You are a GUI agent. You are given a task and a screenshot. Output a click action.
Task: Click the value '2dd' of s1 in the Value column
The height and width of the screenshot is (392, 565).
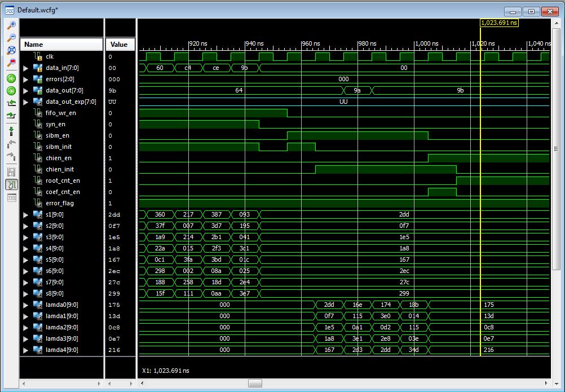tap(114, 215)
